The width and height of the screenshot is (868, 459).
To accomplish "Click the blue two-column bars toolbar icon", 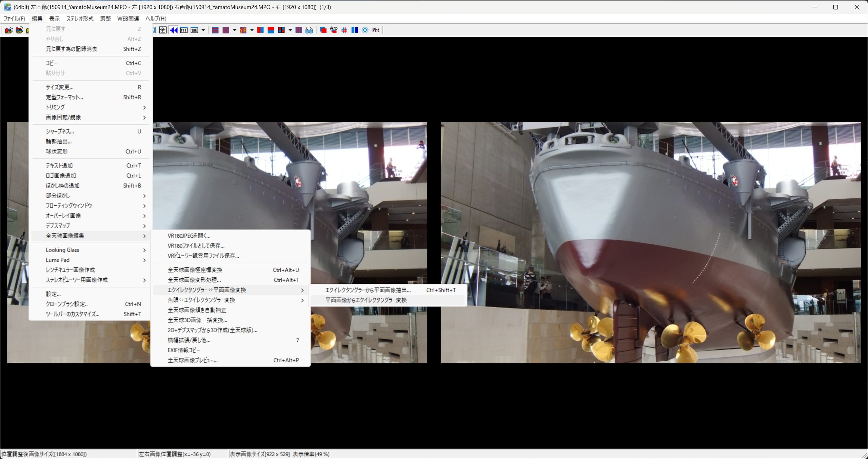I will (355, 30).
